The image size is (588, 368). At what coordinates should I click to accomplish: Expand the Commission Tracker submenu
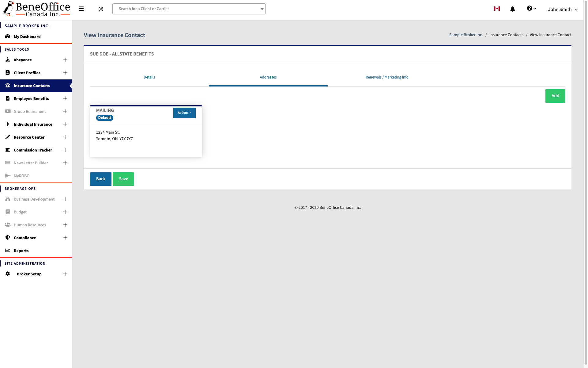[x=65, y=150]
